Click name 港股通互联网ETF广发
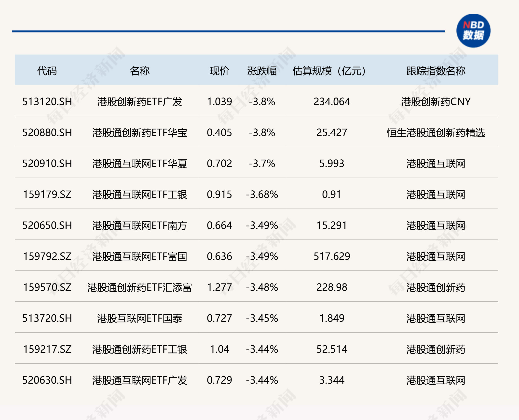Image resolution: width=519 pixels, height=420 pixels. click(140, 380)
